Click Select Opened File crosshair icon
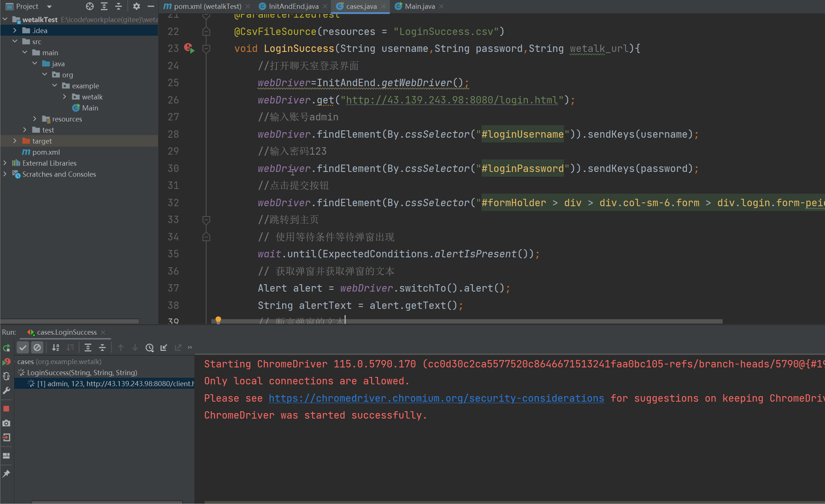This screenshot has height=504, width=825. (x=90, y=6)
